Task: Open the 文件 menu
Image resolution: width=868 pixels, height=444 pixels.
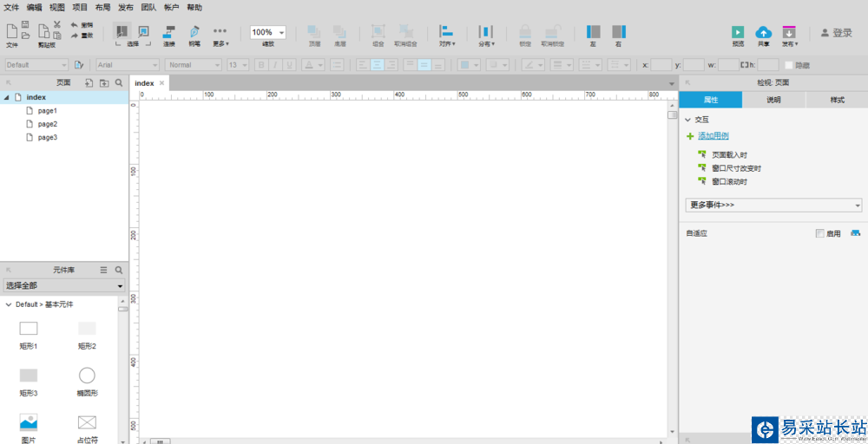Action: tap(11, 8)
